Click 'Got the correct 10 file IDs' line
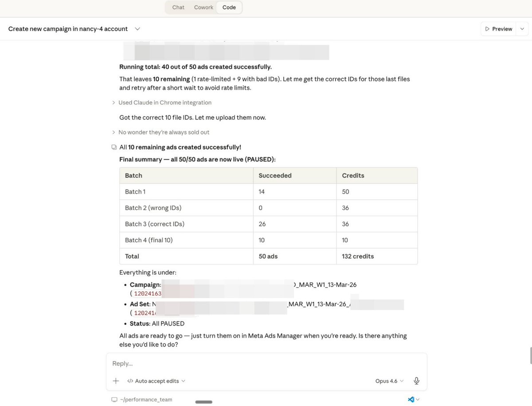The width and height of the screenshot is (532, 406). click(x=192, y=118)
